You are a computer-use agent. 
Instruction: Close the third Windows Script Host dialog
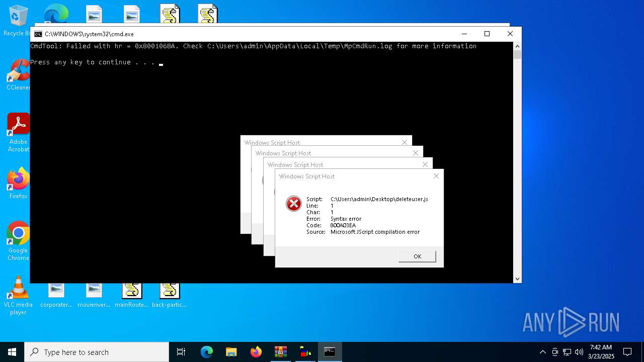tap(416, 153)
